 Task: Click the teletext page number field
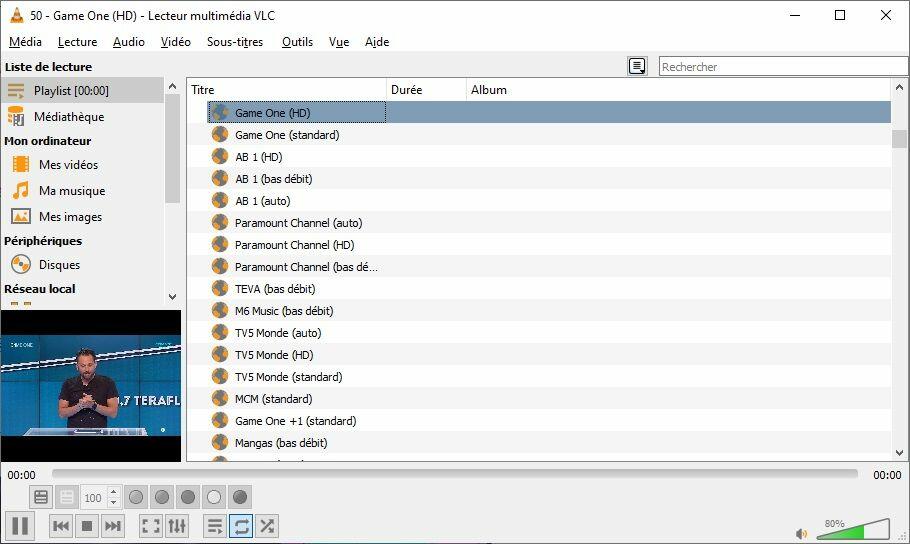pos(94,498)
